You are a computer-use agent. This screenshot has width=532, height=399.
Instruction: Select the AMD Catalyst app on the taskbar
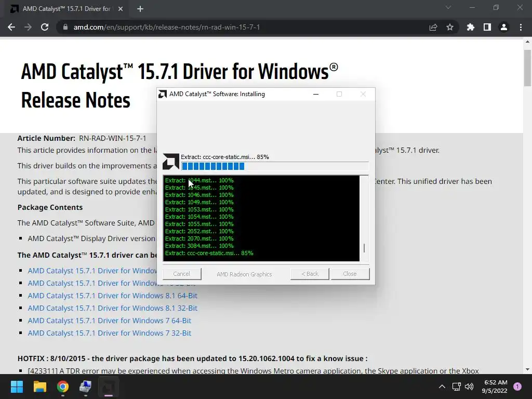109,387
